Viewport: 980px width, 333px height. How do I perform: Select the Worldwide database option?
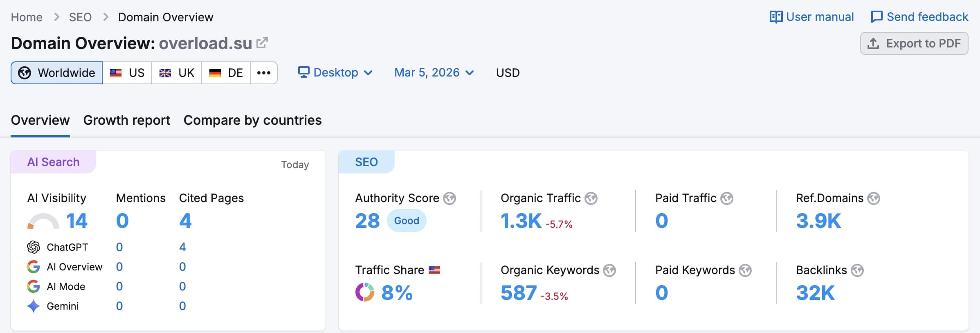coord(57,73)
